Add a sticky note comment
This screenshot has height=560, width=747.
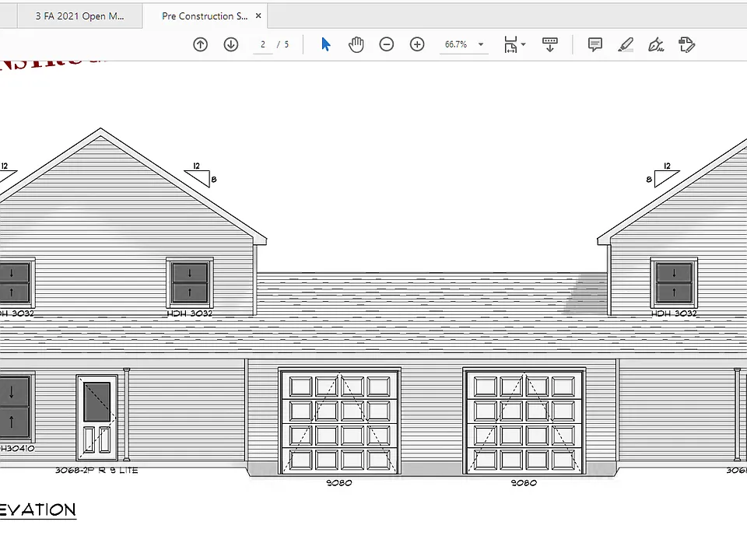click(595, 44)
